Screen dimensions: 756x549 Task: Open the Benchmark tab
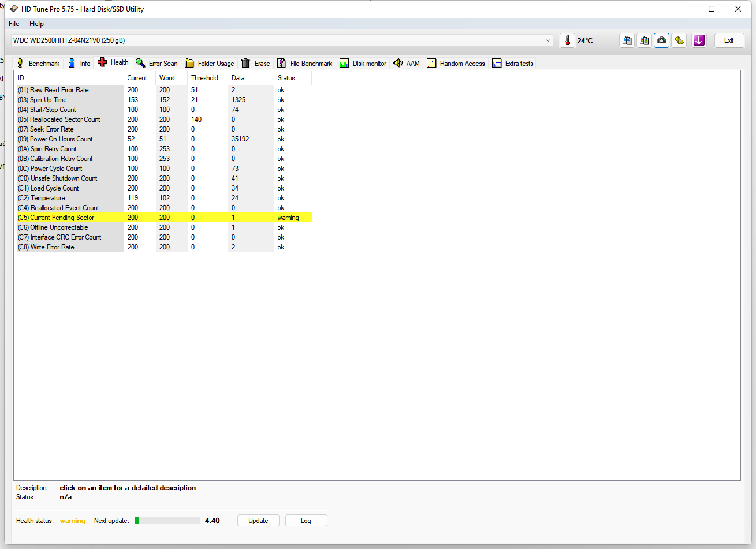[x=38, y=64]
